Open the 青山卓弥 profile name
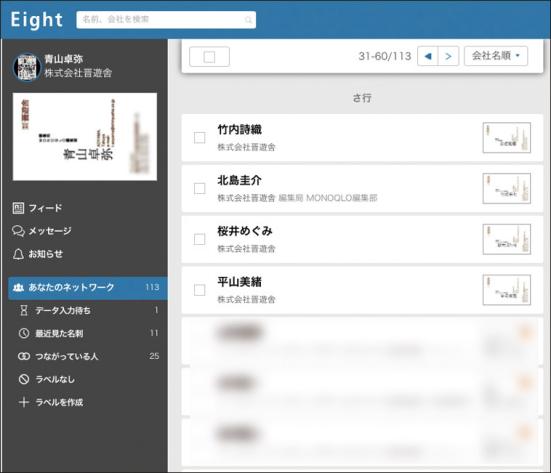The width and height of the screenshot is (551, 473). tap(63, 59)
